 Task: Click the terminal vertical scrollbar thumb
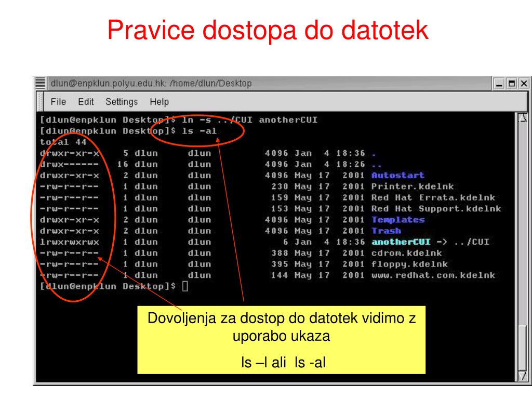pyautogui.click(x=523, y=348)
